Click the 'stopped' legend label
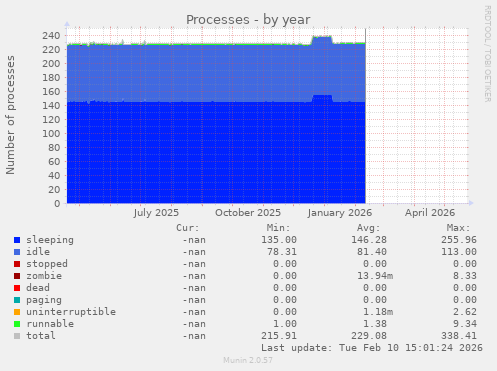 (x=47, y=264)
